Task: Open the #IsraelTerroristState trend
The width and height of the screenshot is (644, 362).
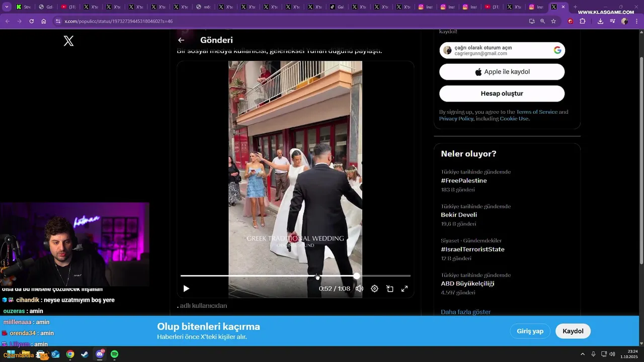Action: (x=472, y=249)
